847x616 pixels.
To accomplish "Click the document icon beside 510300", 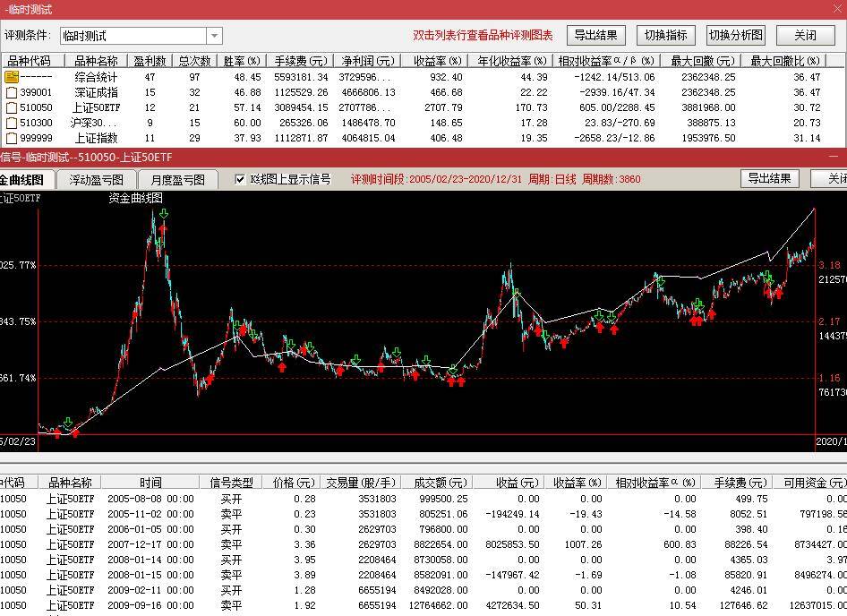I will (12, 123).
